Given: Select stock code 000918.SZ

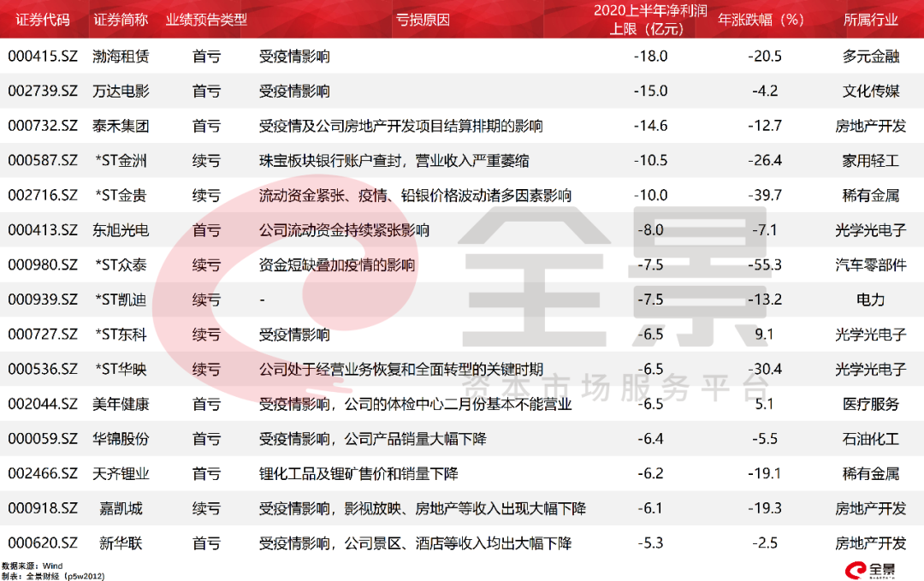Looking at the screenshot, I should point(43,508).
